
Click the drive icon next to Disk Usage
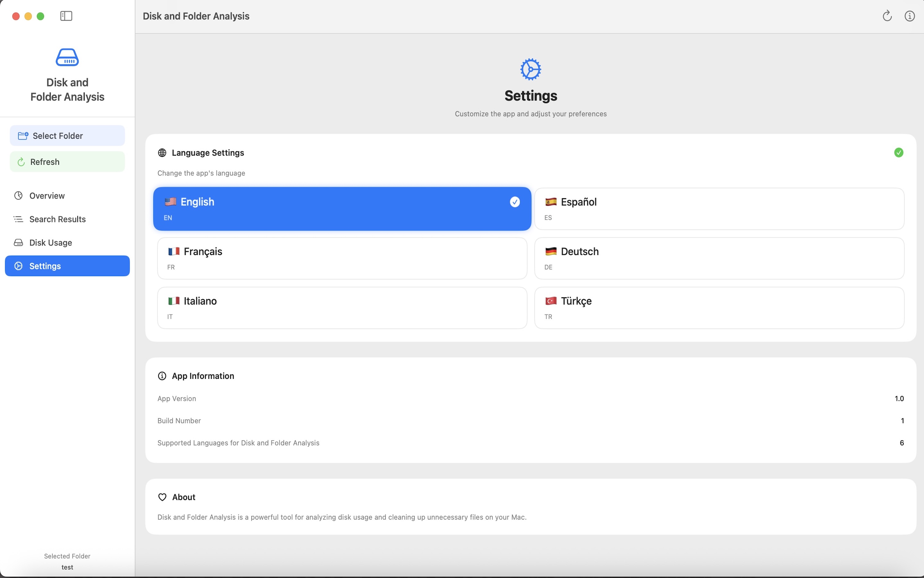pyautogui.click(x=18, y=243)
